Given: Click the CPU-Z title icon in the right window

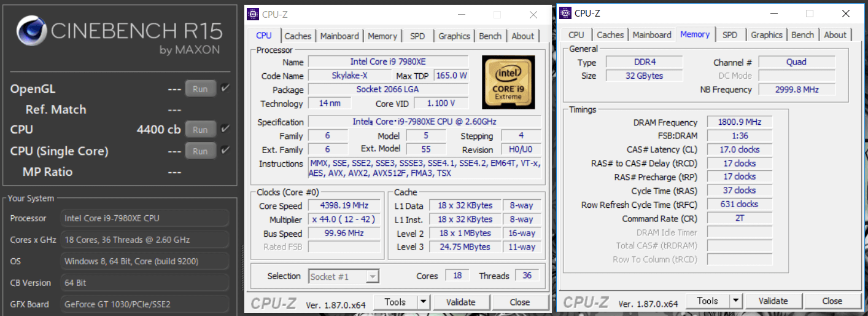Looking at the screenshot, I should pyautogui.click(x=565, y=13).
